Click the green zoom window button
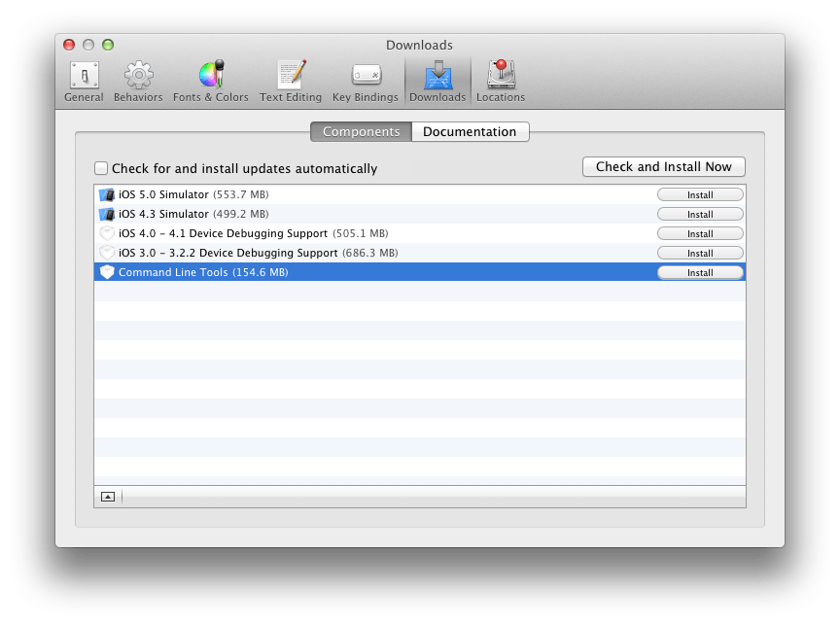Screen dimensions: 840x624 coord(108,45)
